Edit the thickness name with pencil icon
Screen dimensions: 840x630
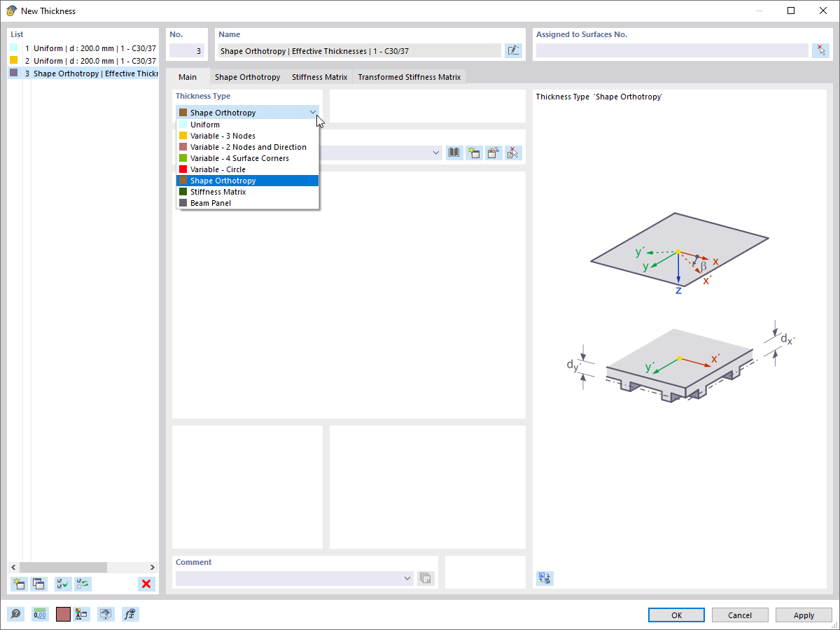point(513,50)
